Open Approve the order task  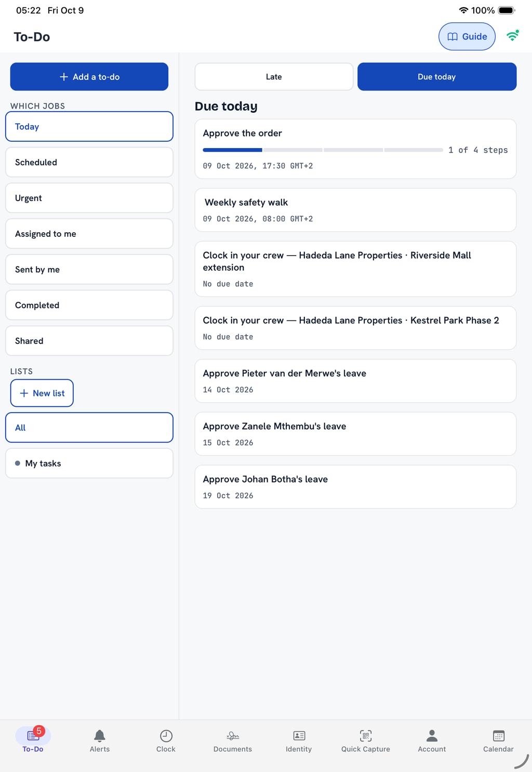click(x=355, y=149)
